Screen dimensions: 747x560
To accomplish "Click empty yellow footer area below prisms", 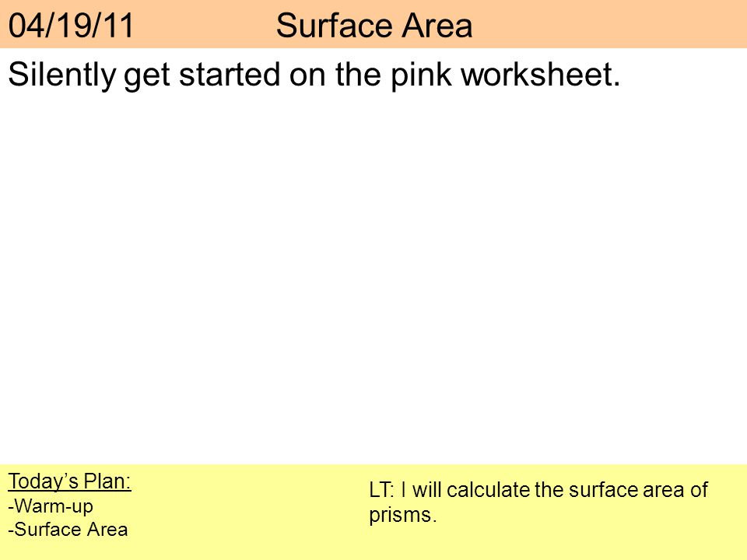I will click(548, 543).
